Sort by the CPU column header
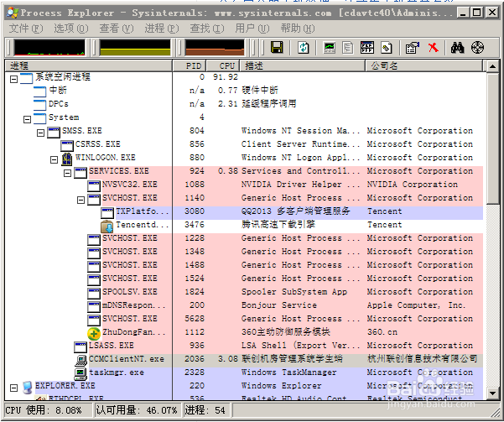This screenshot has height=422, width=504. coord(223,65)
